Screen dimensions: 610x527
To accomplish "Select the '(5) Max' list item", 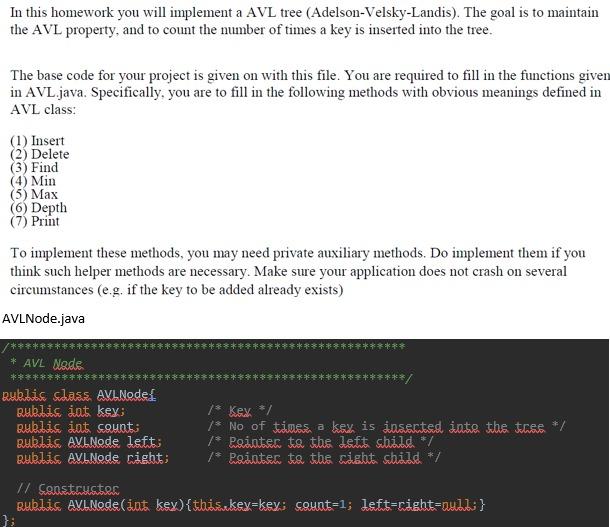I will (x=34, y=194).
